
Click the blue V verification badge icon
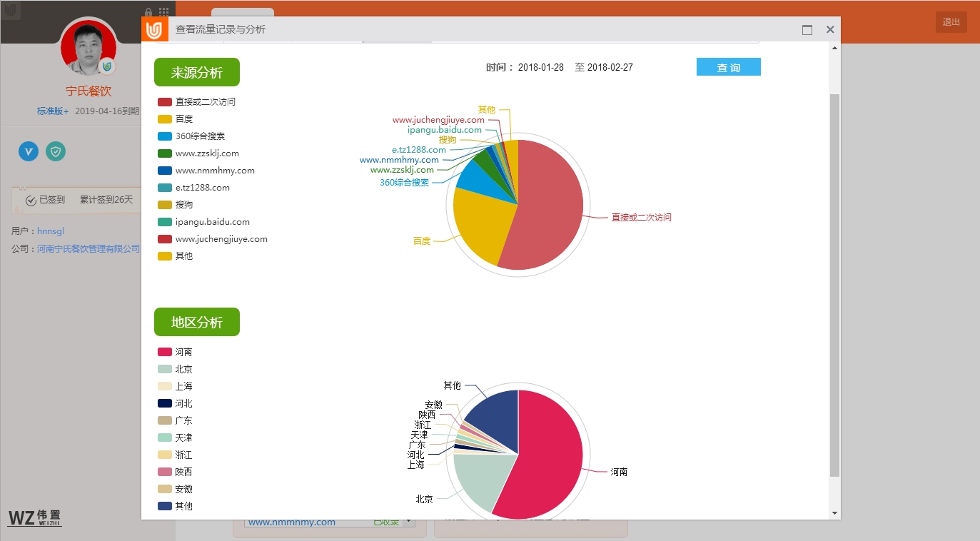29,151
